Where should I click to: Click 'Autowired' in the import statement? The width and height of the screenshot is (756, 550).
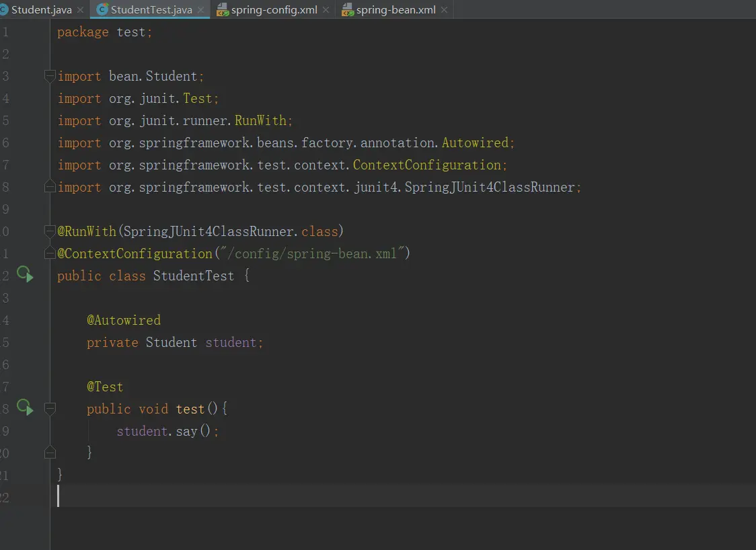[475, 143]
